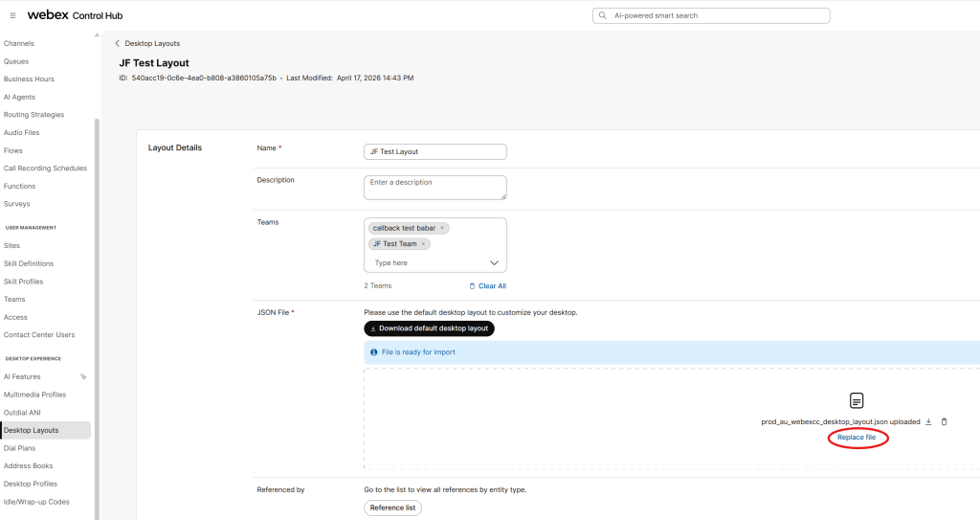Open the Reference list button
The width and height of the screenshot is (980, 520).
[x=392, y=508]
